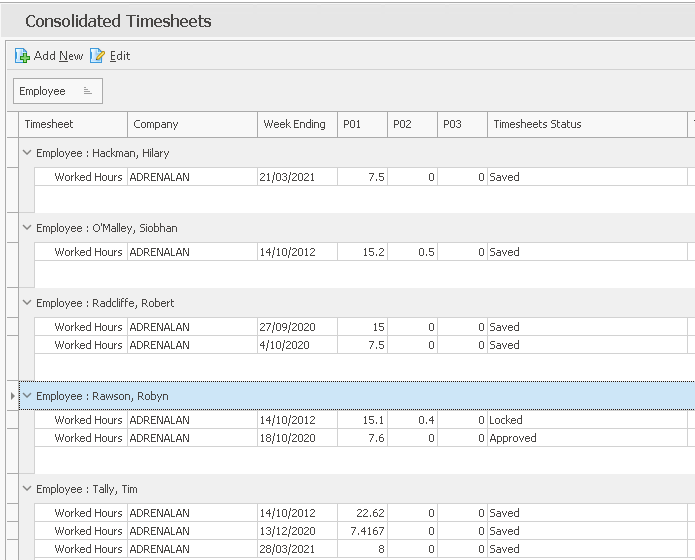Sort by the Week Ending column header
The image size is (695, 560).
pyautogui.click(x=294, y=124)
